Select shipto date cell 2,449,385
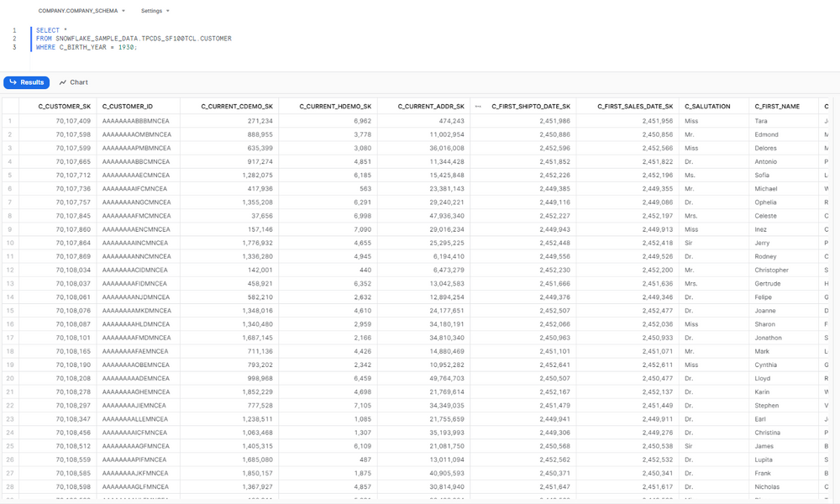Viewport: 840px width, 504px height. pyautogui.click(x=555, y=188)
